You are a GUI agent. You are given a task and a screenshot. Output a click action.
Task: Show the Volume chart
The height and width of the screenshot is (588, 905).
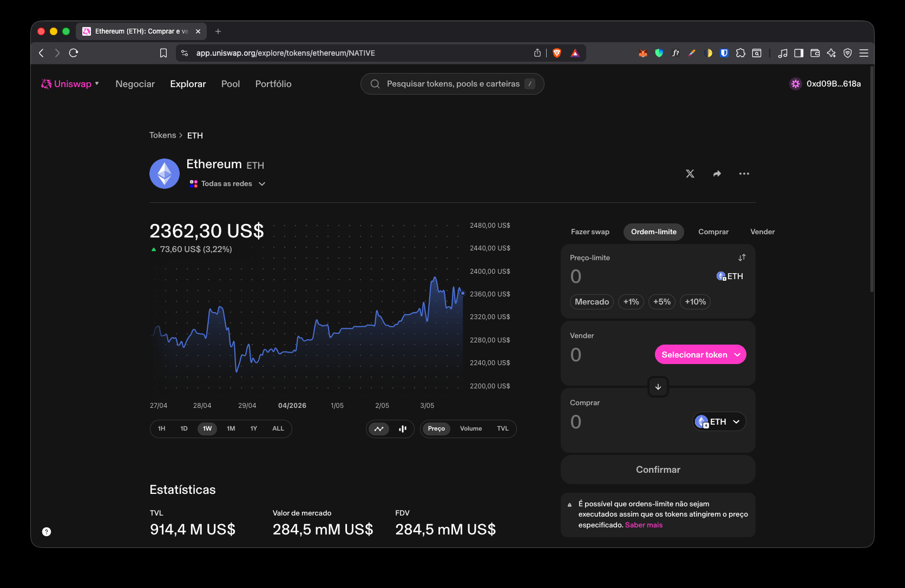pyautogui.click(x=471, y=429)
